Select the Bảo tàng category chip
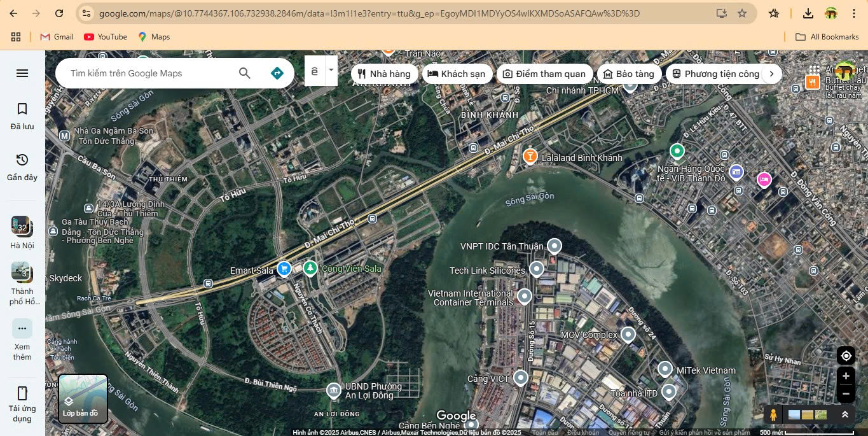This screenshot has height=436, width=868. click(x=629, y=74)
